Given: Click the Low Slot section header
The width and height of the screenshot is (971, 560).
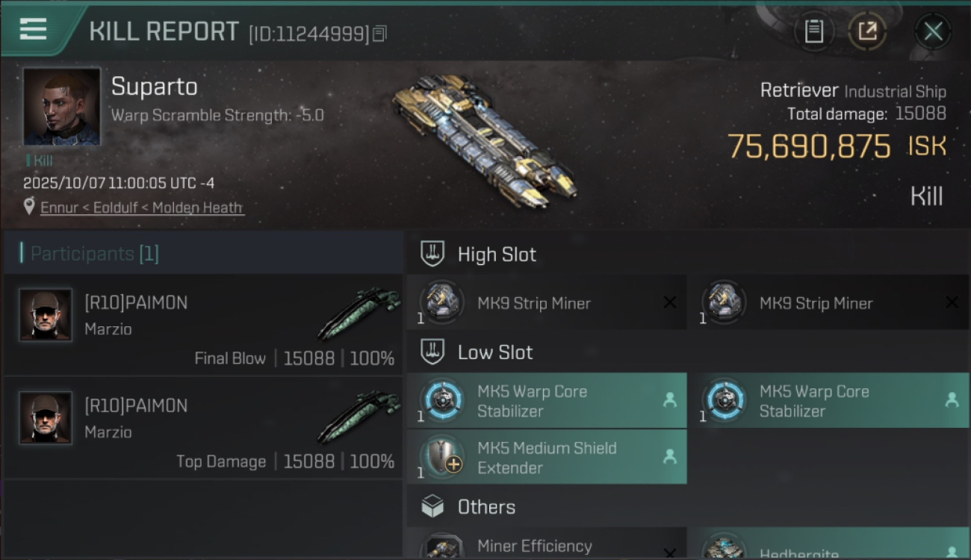Looking at the screenshot, I should pos(494,352).
